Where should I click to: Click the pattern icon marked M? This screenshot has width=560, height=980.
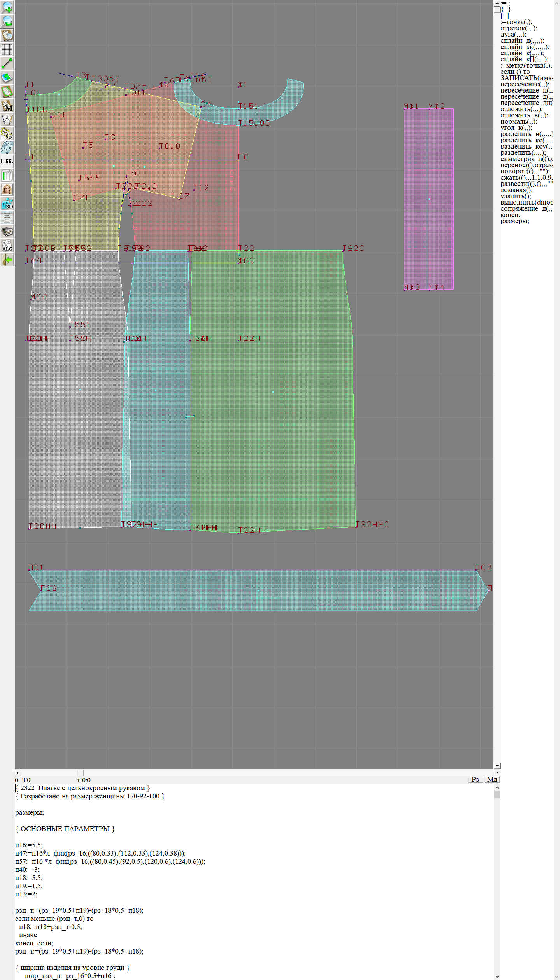pos(7,105)
